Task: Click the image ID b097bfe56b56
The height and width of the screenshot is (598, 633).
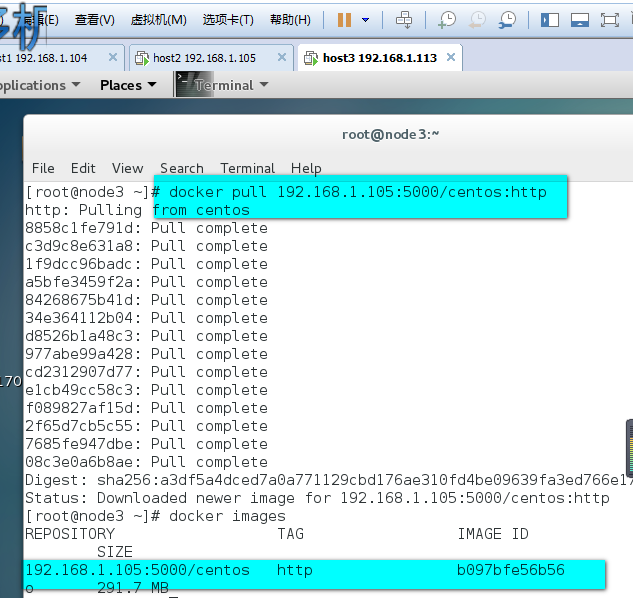Action: coord(511,570)
